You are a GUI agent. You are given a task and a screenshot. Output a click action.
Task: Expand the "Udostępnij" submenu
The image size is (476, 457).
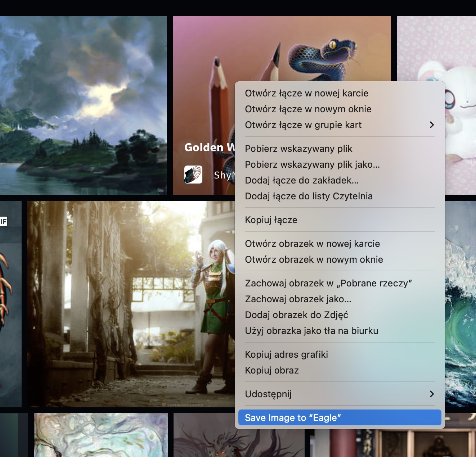(340, 394)
